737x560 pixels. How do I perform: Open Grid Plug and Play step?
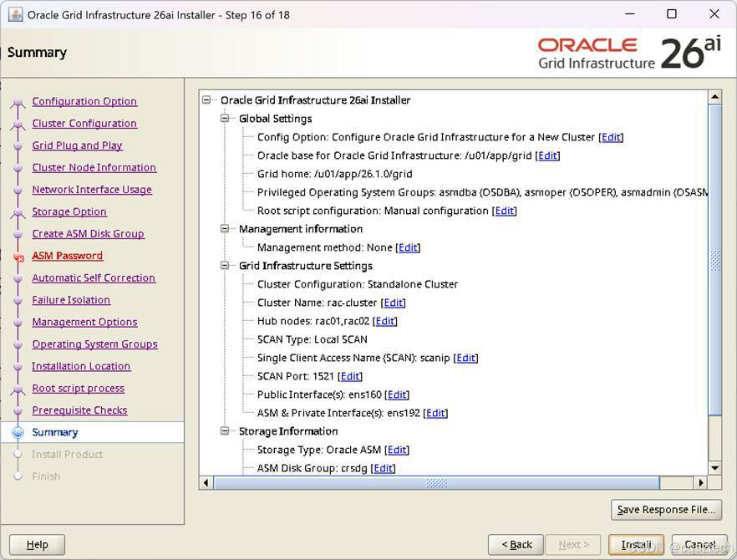click(x=77, y=145)
